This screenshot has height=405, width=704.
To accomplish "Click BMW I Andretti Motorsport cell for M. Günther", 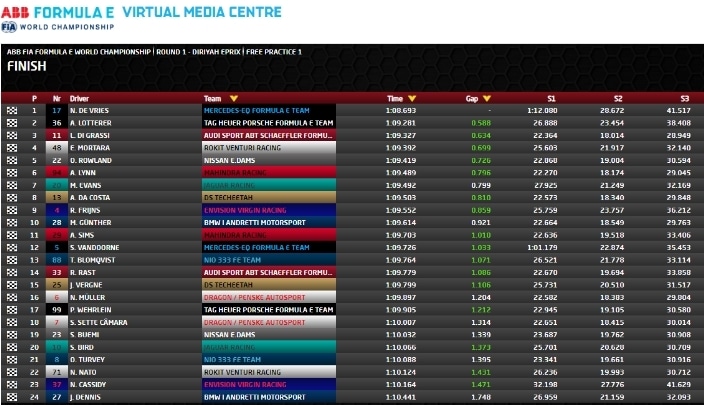I will pyautogui.click(x=269, y=223).
